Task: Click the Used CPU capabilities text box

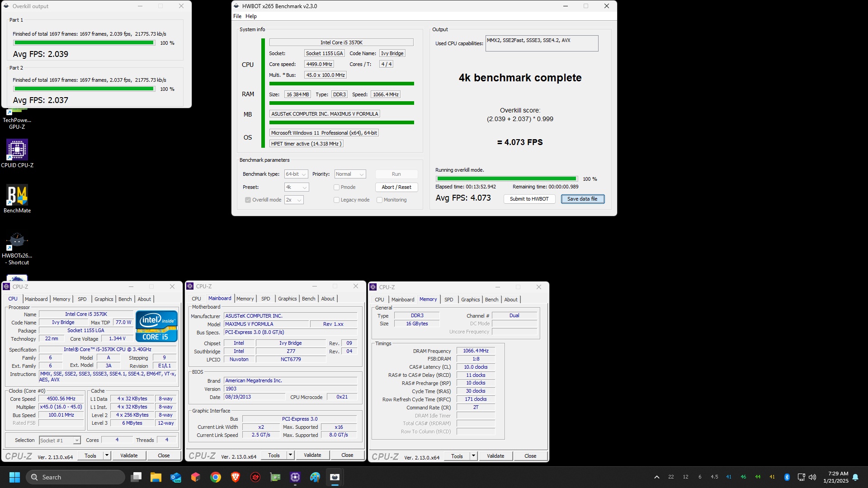Action: click(542, 43)
